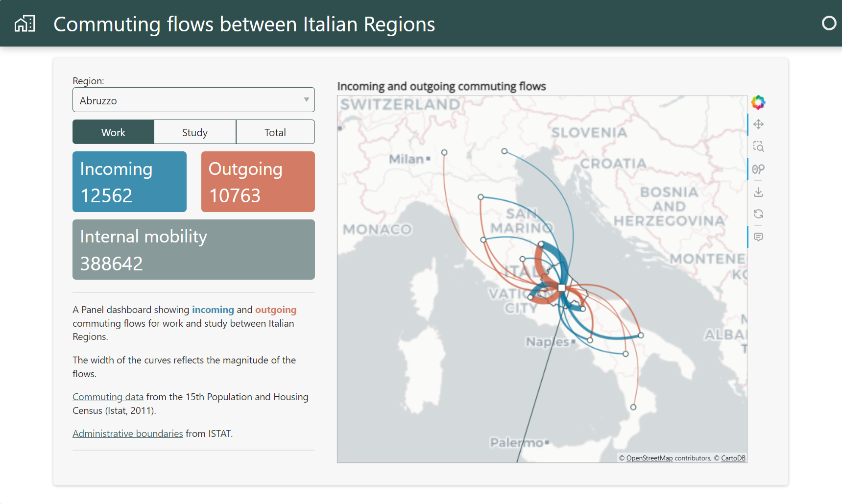Click the Bokeh logo icon
This screenshot has width=842, height=504.
pyautogui.click(x=758, y=102)
